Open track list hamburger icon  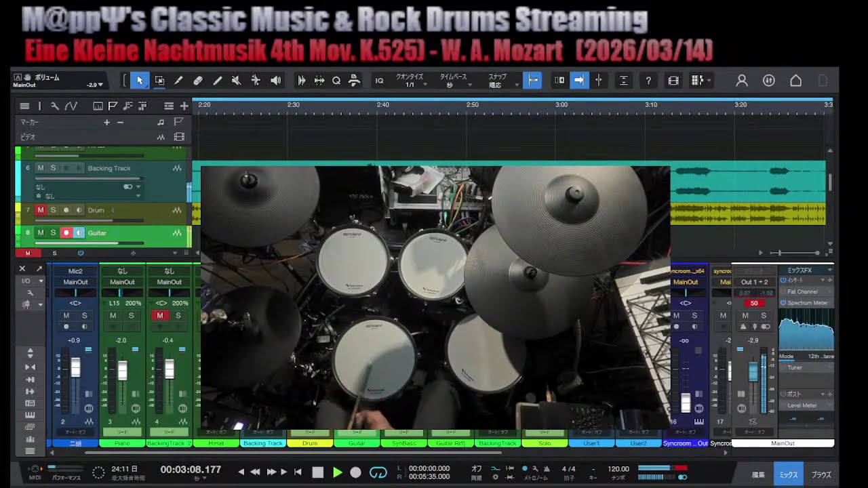[x=24, y=106]
